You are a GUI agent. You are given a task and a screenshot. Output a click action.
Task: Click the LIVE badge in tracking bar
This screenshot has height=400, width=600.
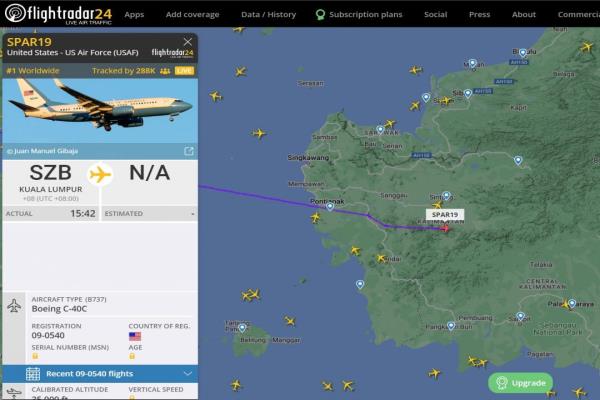184,71
